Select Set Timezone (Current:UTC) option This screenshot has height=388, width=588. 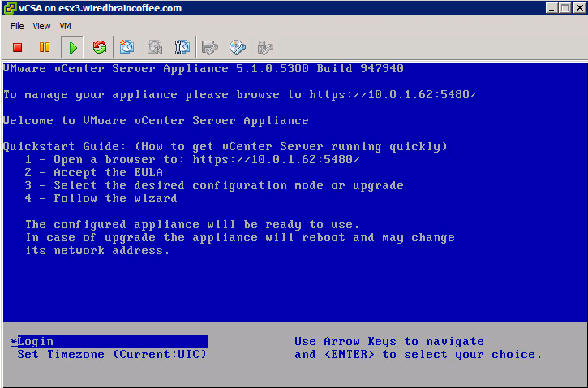click(112, 354)
